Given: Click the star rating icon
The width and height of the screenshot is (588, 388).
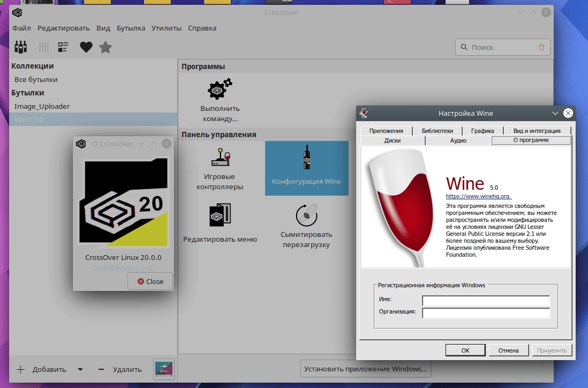Looking at the screenshot, I should [105, 47].
